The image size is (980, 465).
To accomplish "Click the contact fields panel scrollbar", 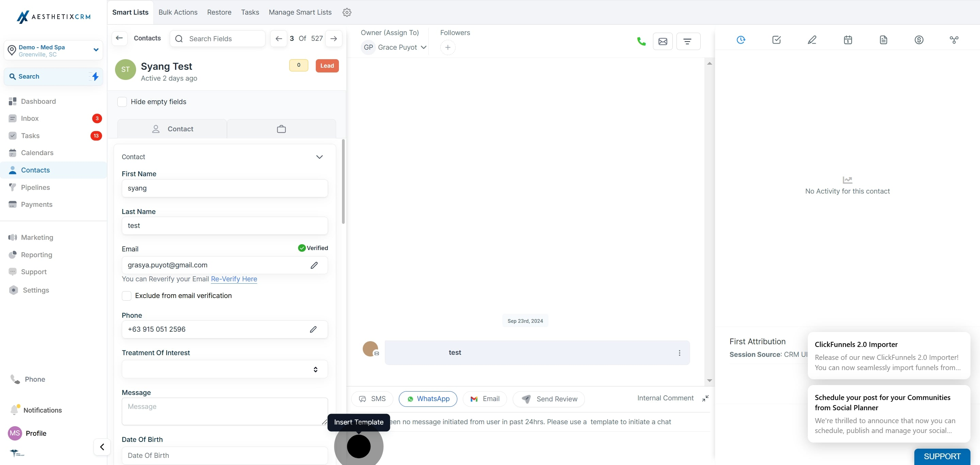I will pyautogui.click(x=343, y=182).
